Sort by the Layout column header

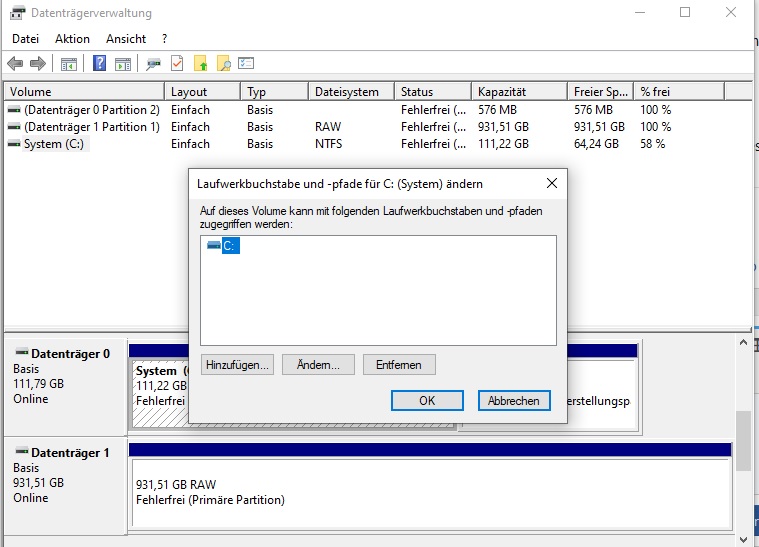202,91
